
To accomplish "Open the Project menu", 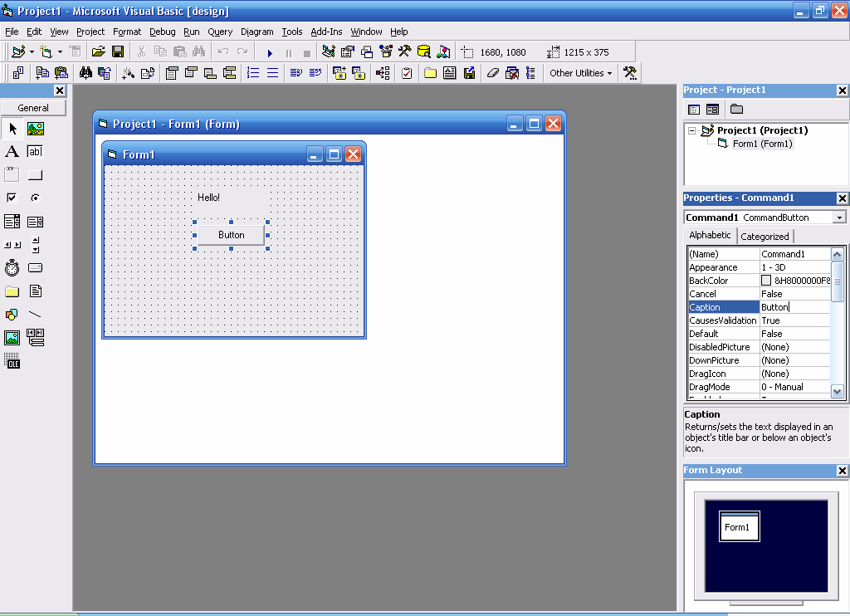I will click(x=90, y=32).
